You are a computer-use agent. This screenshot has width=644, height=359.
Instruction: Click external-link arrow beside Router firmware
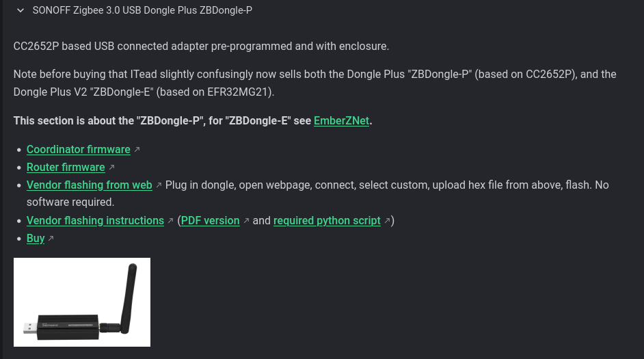[111, 168]
